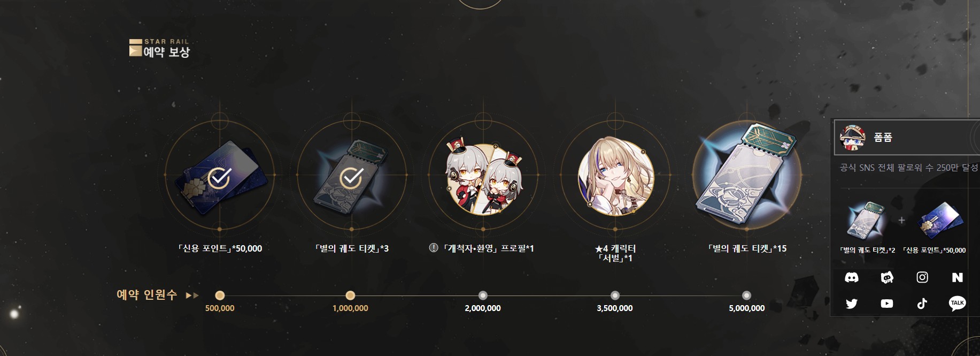Click the checked 신용 포인트 reward card

coord(220,176)
